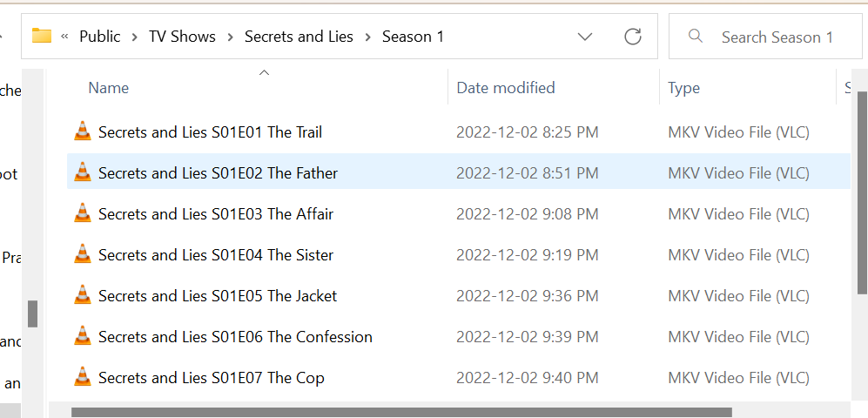Expand the chevron after Public breadcrumb
Viewport: 868px width, 418px height.
point(135,37)
